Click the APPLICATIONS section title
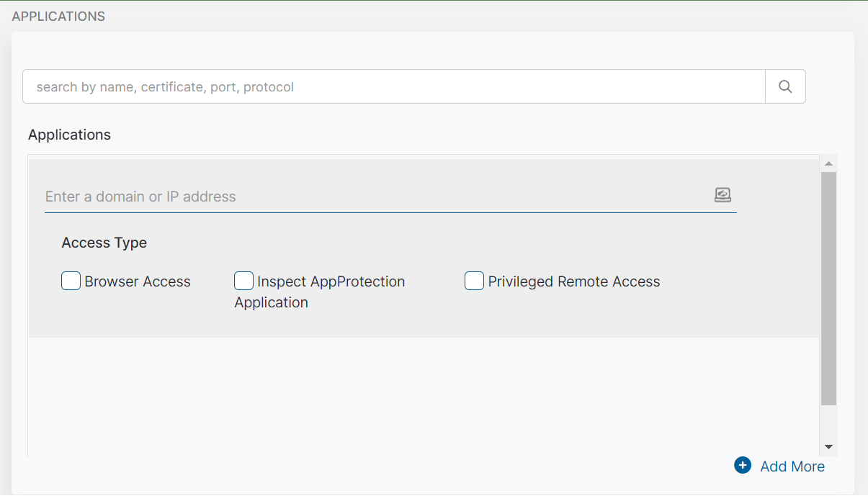The width and height of the screenshot is (868, 501). [58, 16]
